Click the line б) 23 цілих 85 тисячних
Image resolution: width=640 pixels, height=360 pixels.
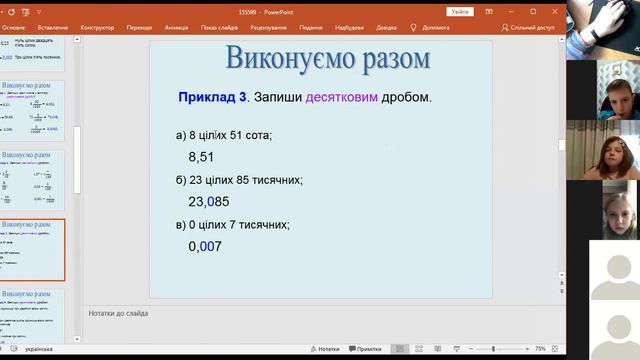pos(239,180)
